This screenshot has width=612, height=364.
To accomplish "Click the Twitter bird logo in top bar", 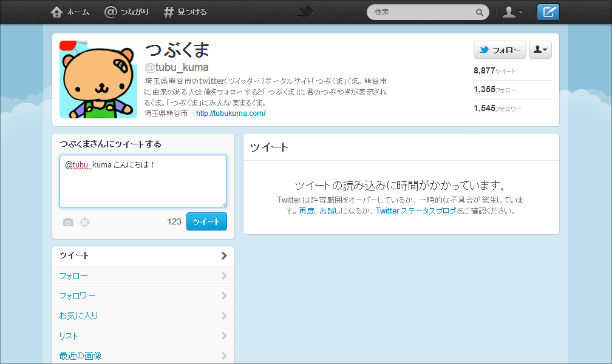I will click(x=305, y=12).
